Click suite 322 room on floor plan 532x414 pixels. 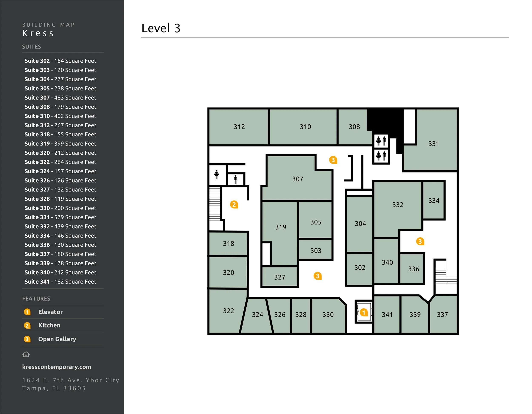(228, 311)
